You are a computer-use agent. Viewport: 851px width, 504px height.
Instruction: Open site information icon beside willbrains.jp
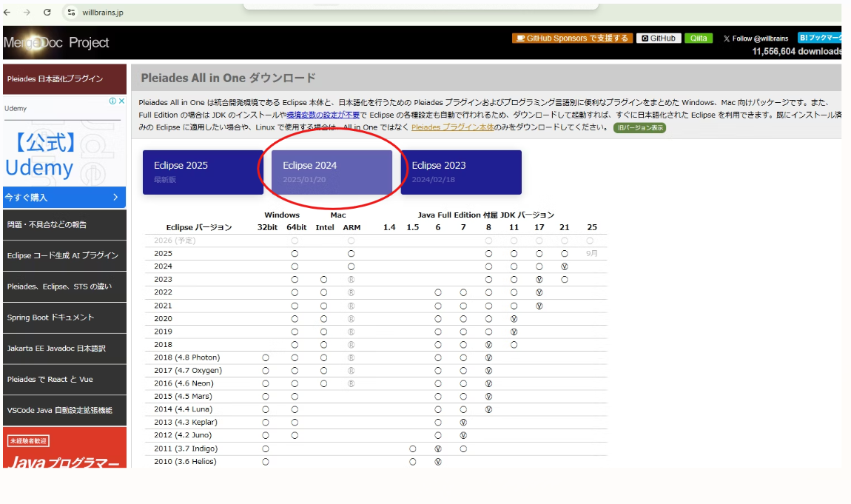pyautogui.click(x=71, y=12)
